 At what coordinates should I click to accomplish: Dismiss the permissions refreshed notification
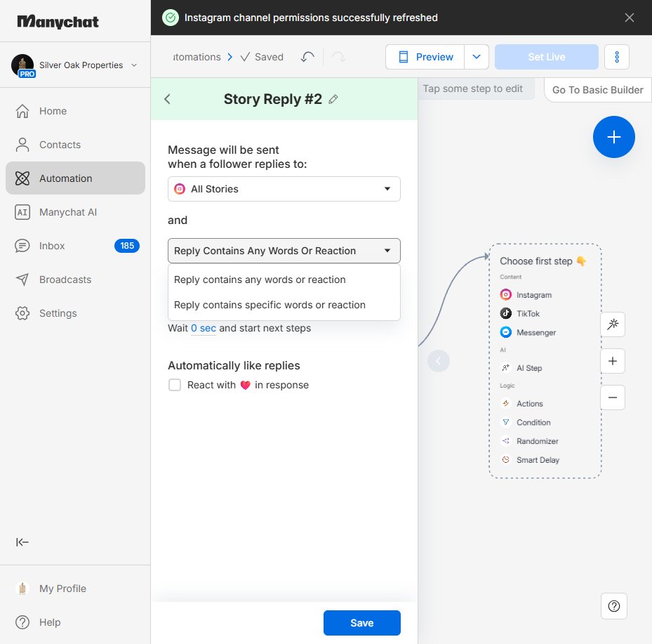[x=629, y=18]
